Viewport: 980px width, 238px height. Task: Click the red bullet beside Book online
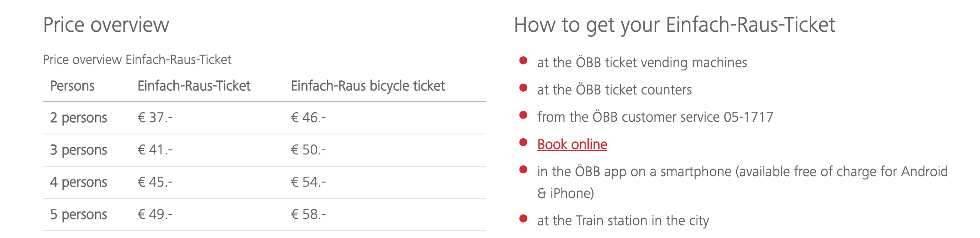pyautogui.click(x=523, y=142)
